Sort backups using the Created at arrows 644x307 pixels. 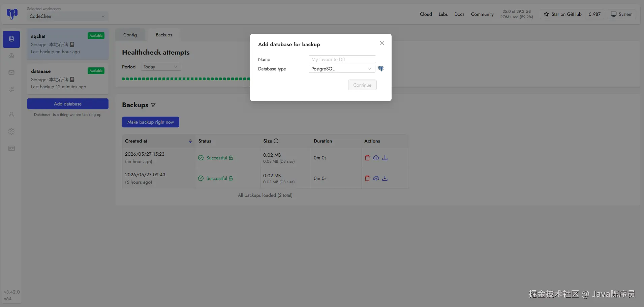190,141
